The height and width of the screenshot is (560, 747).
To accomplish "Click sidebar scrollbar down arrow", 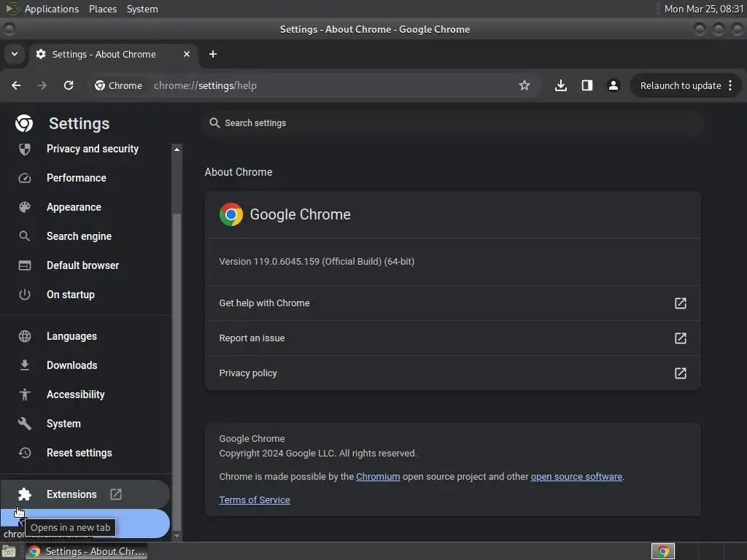I will pyautogui.click(x=177, y=535).
